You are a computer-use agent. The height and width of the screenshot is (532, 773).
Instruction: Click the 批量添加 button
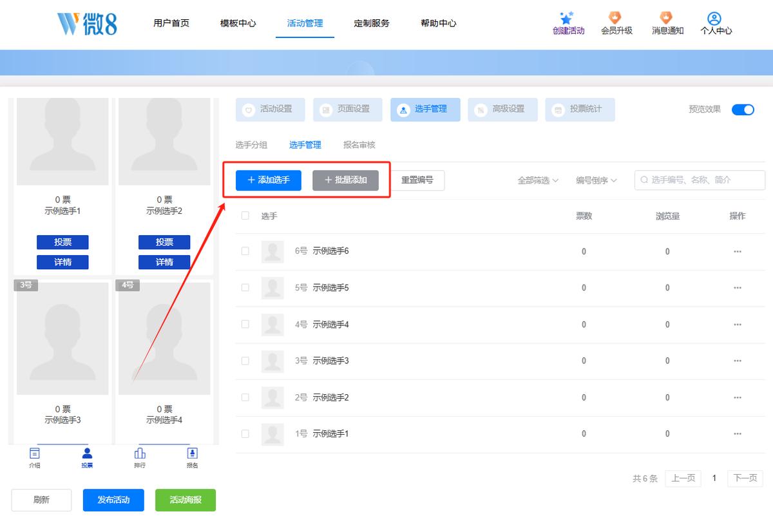[345, 180]
